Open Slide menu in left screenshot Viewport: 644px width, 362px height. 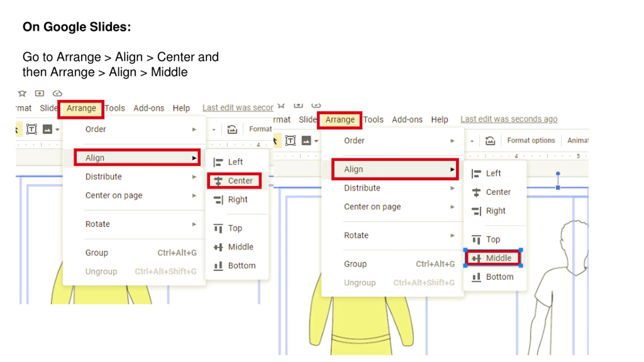(49, 108)
